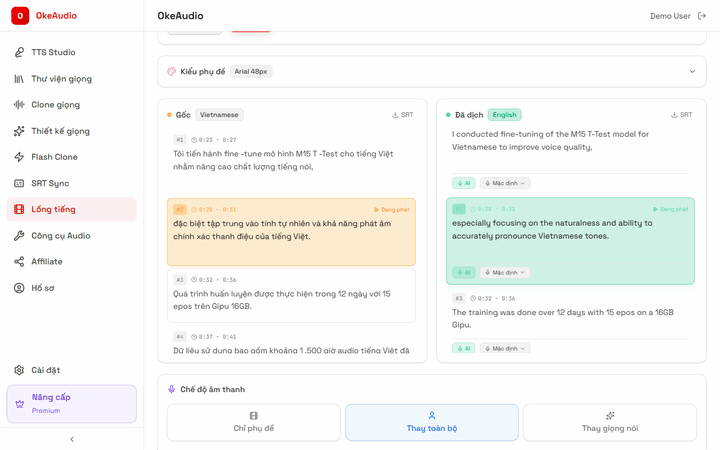Open Thư viện giọng voice library
The image size is (720, 450).
61,79
